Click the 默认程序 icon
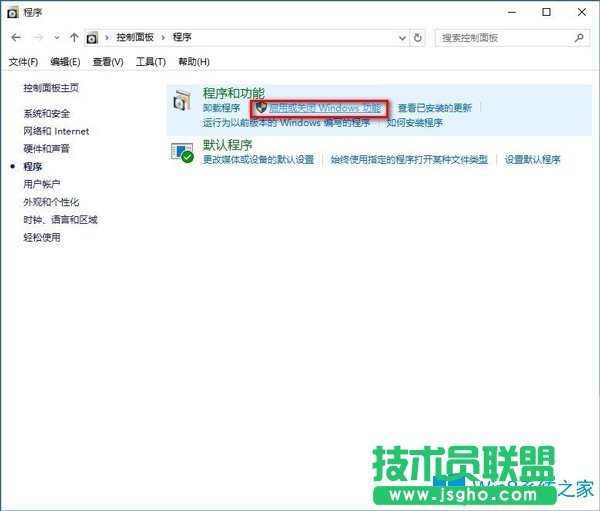The width and height of the screenshot is (600, 511). [182, 152]
